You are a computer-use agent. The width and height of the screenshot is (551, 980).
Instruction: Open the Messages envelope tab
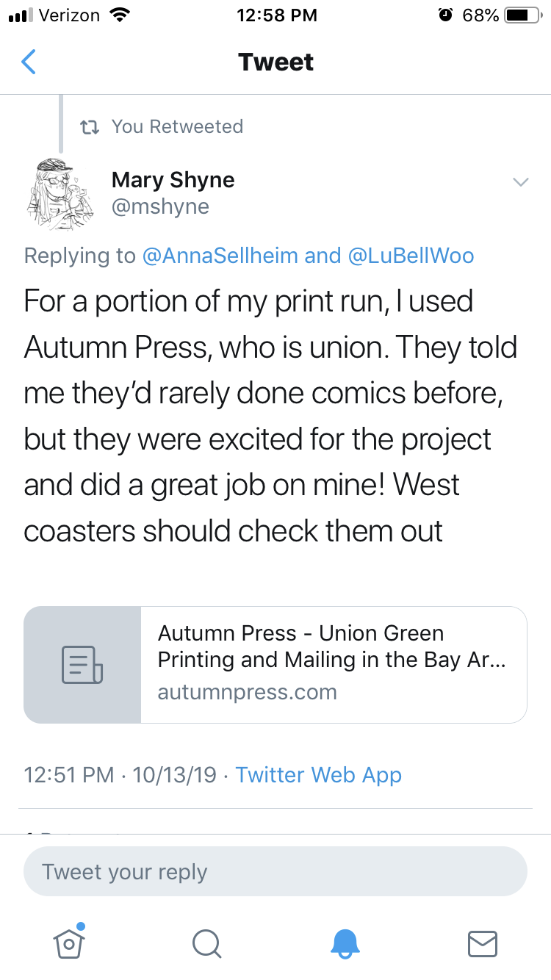(x=483, y=943)
